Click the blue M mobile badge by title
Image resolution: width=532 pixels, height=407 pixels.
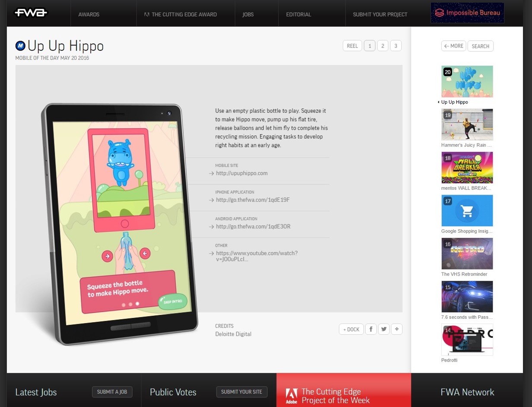[x=20, y=46]
